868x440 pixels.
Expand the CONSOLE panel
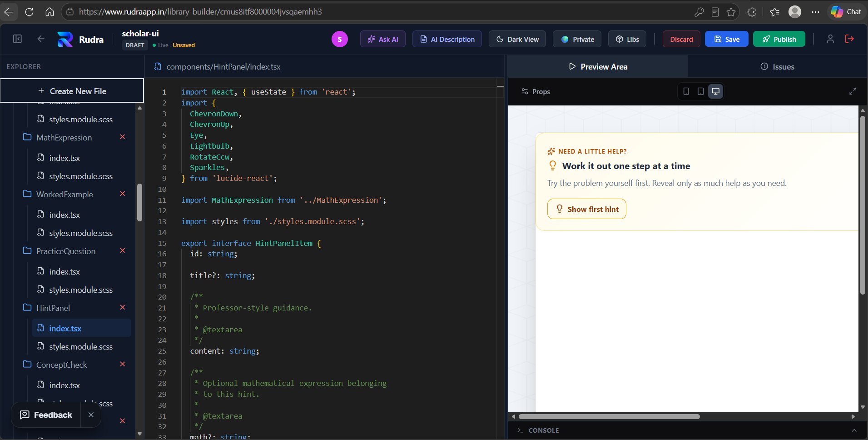[x=854, y=430]
